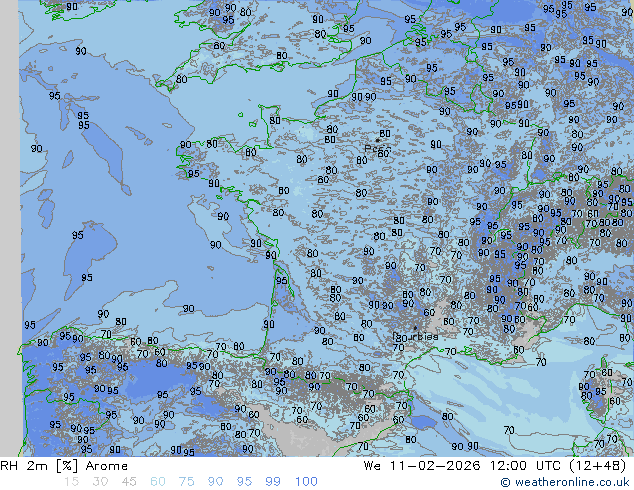
Task: Click the Bourbies city dot marker
Action: (x=415, y=328)
